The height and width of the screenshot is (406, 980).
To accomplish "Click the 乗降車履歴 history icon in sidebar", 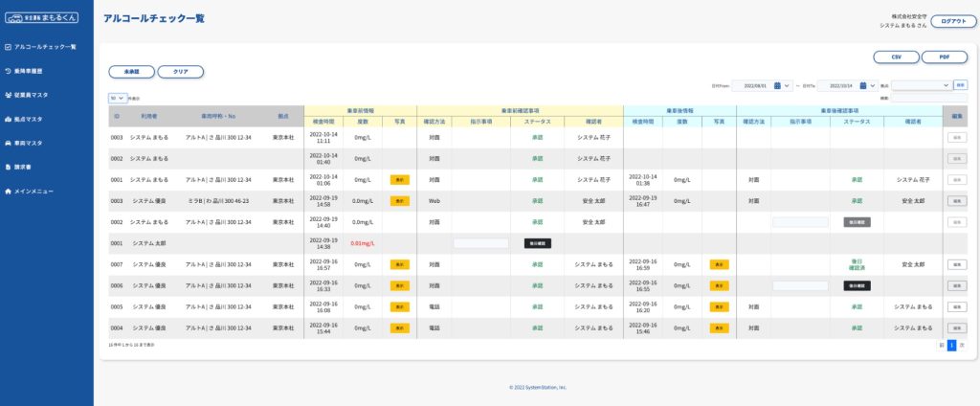I will (x=8, y=71).
